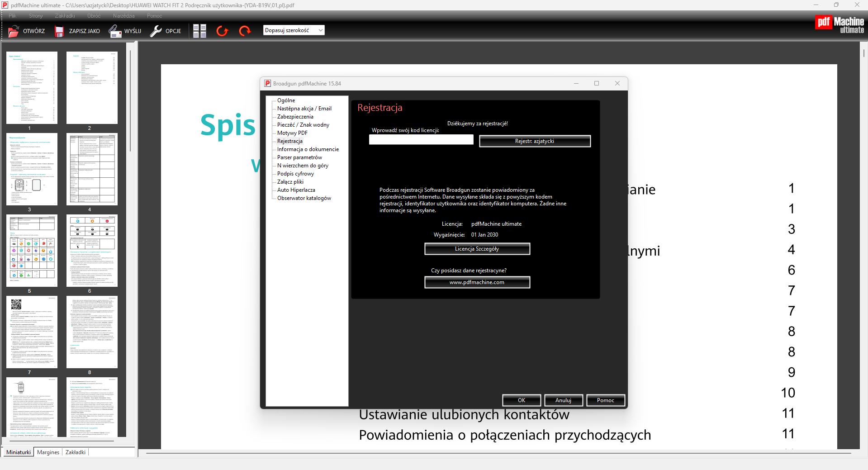Screen dimensions: 868x470
Task: Click the WYŚLIJ send printer icon
Action: point(114,31)
